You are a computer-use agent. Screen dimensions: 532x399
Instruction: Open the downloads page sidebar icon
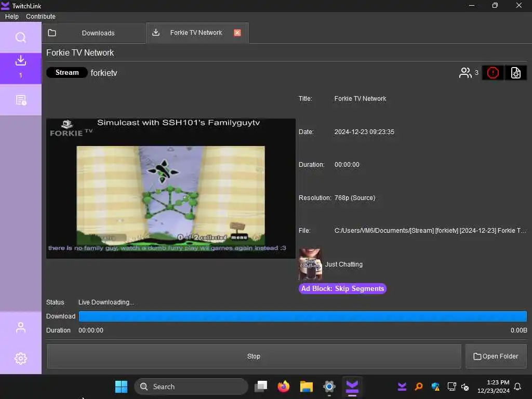click(x=21, y=68)
